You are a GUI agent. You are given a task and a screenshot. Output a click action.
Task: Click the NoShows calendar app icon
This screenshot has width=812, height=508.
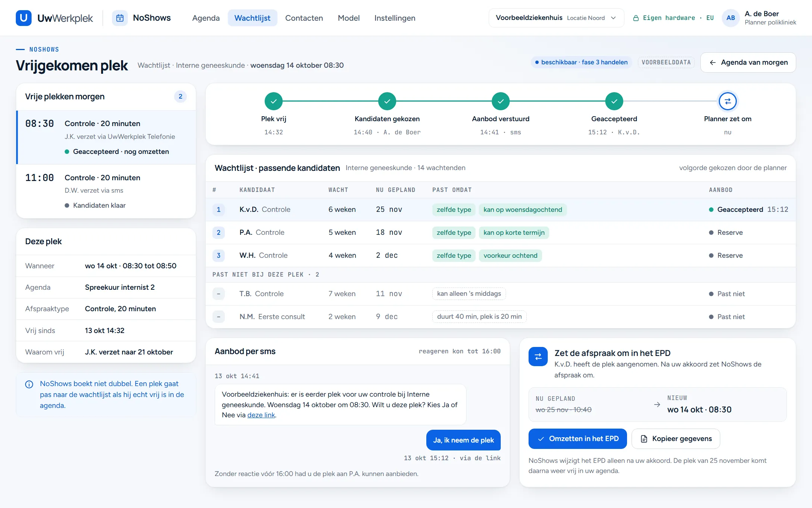point(120,18)
